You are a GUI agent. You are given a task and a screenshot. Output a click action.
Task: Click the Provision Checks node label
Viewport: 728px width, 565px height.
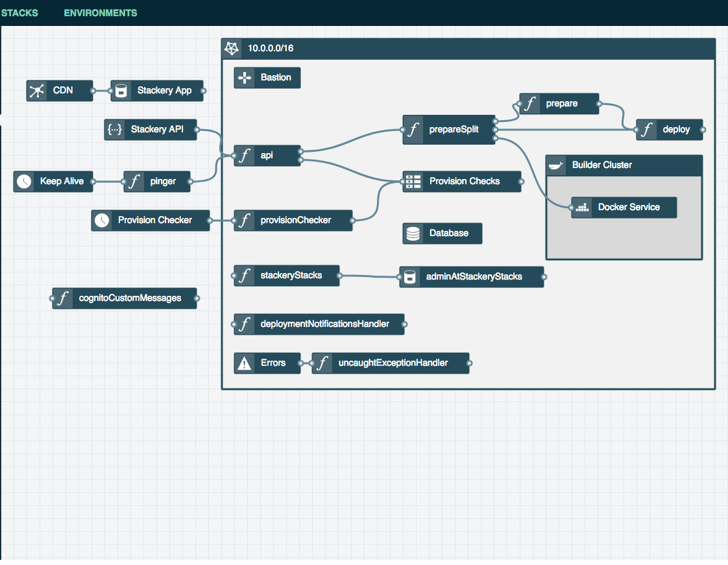[465, 182]
